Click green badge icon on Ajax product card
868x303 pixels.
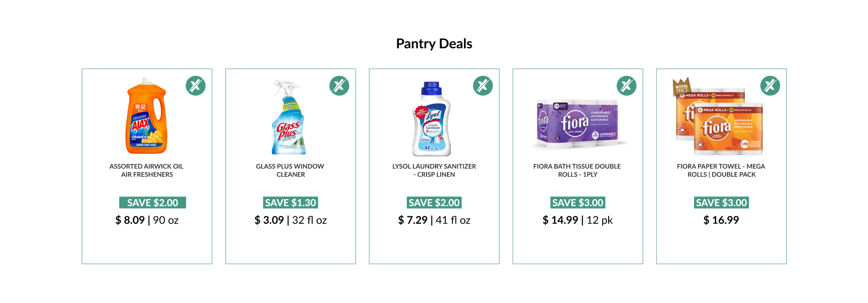[x=196, y=86]
